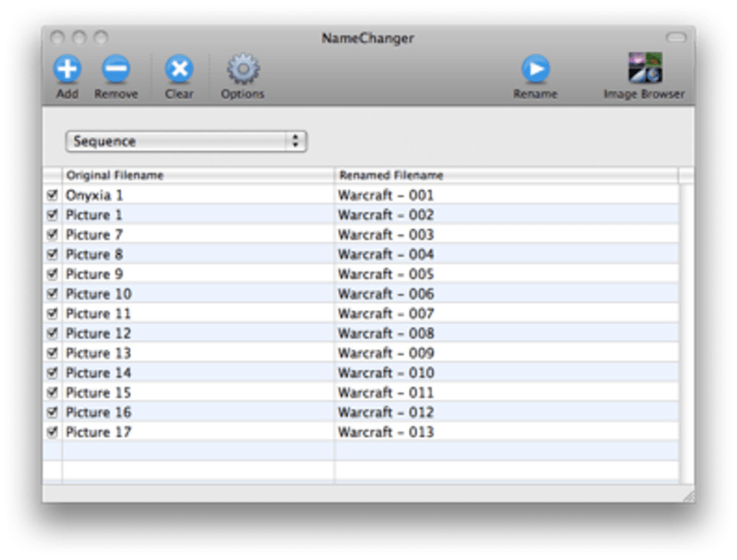Viewport: 737px width, 560px height.
Task: Select the Picture 13 filename
Action: 98,353
